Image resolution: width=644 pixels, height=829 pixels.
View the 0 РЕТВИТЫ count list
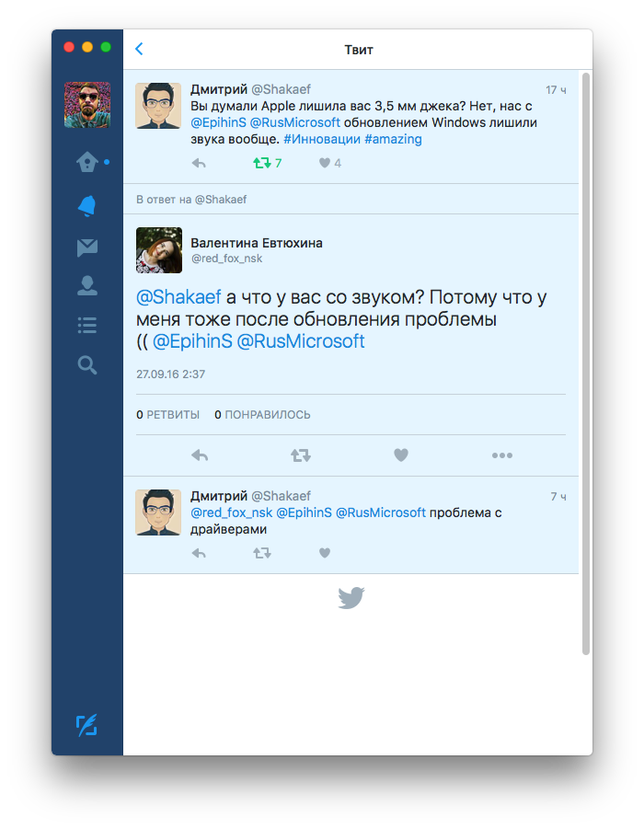point(168,415)
